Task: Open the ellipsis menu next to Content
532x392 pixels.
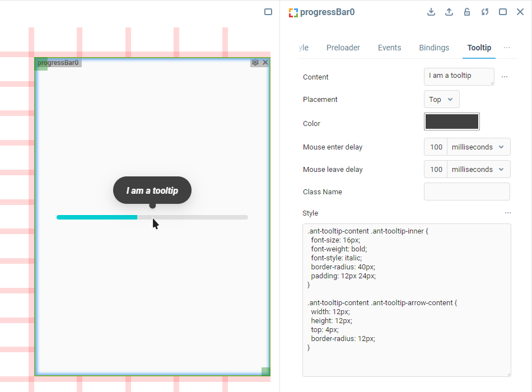Action: (505, 77)
